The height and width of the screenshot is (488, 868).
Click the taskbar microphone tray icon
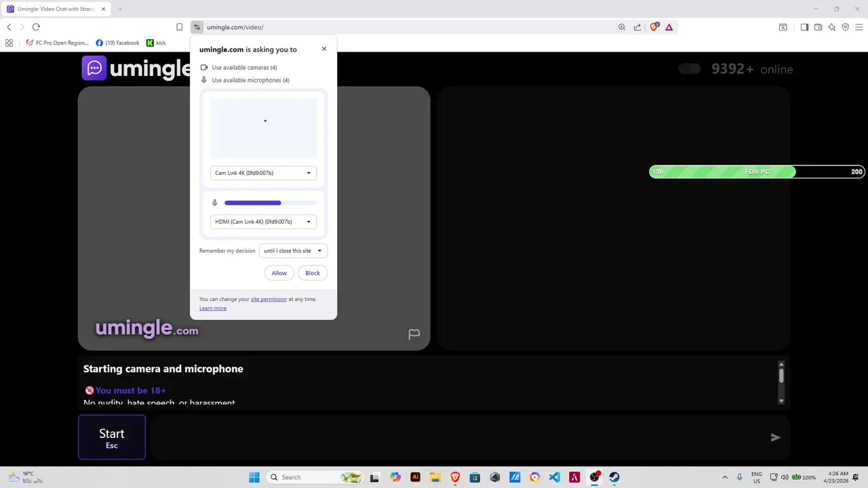[739, 477]
